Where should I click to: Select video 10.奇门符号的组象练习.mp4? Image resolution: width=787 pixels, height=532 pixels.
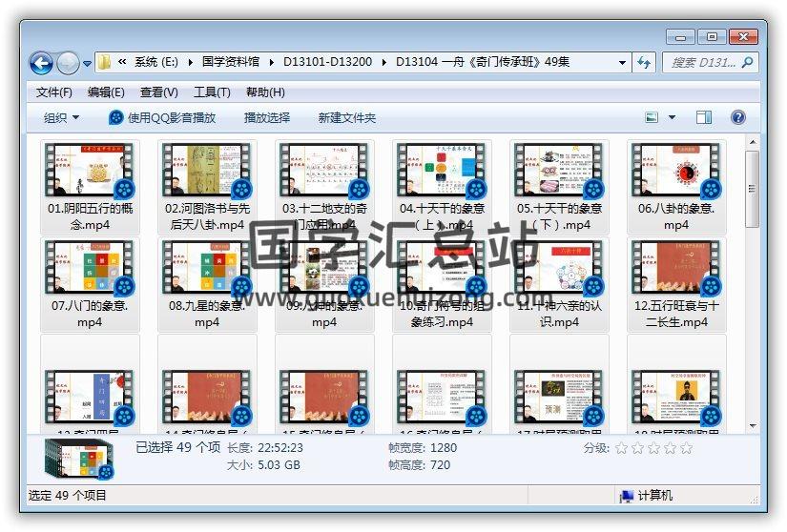tap(442, 284)
